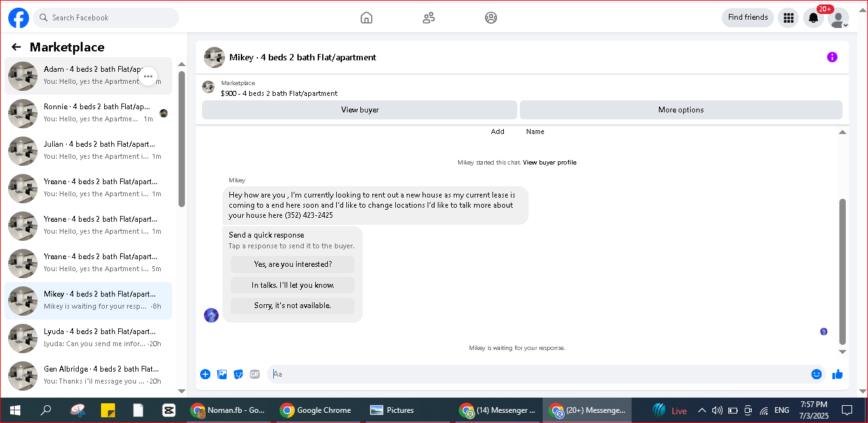The height and width of the screenshot is (423, 868).
Task: Open Gen Albridge's conversation
Action: coord(88,375)
